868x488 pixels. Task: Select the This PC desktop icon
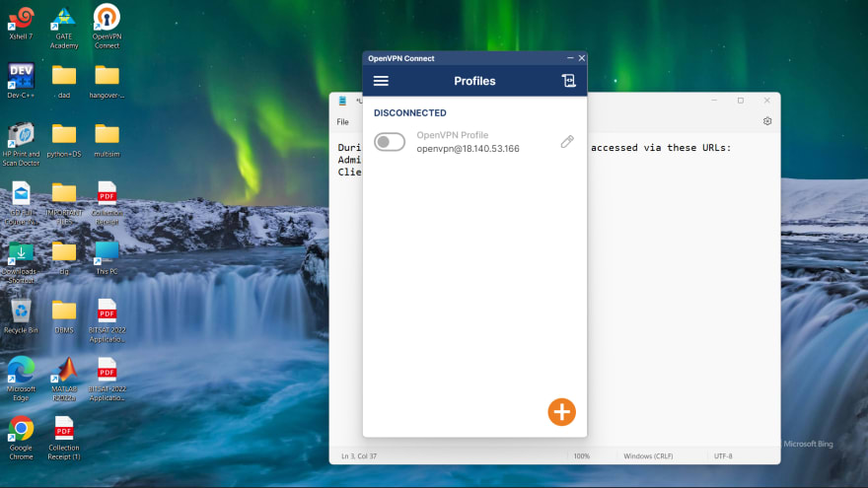click(107, 258)
